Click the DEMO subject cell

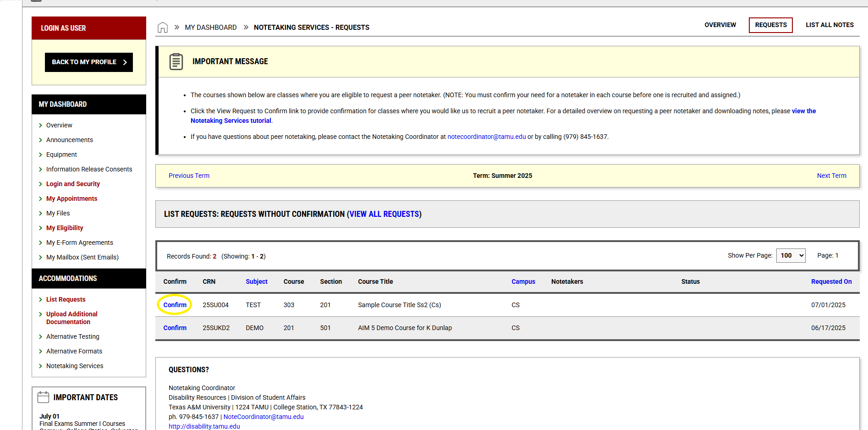point(254,328)
